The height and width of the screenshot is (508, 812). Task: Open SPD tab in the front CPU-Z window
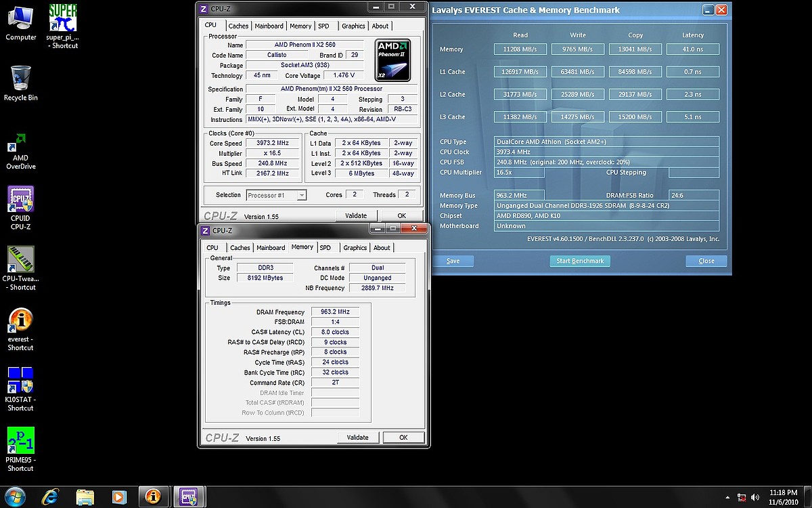click(325, 248)
